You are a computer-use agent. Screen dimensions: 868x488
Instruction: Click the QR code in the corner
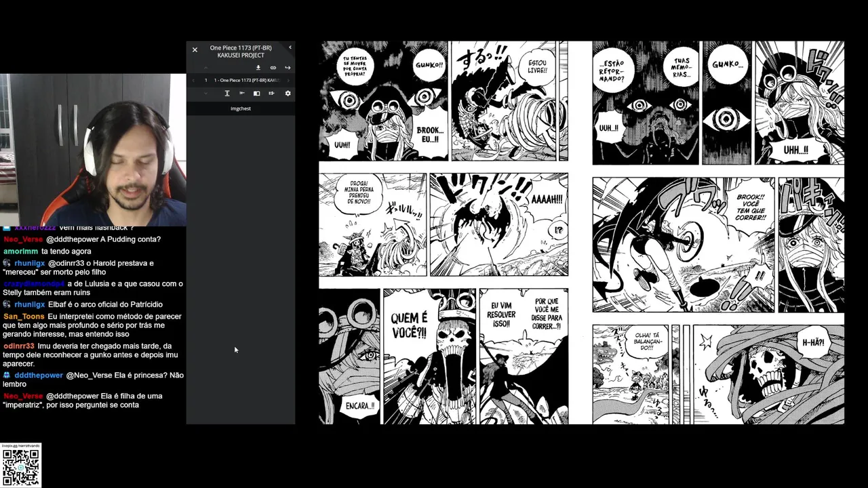(21, 468)
